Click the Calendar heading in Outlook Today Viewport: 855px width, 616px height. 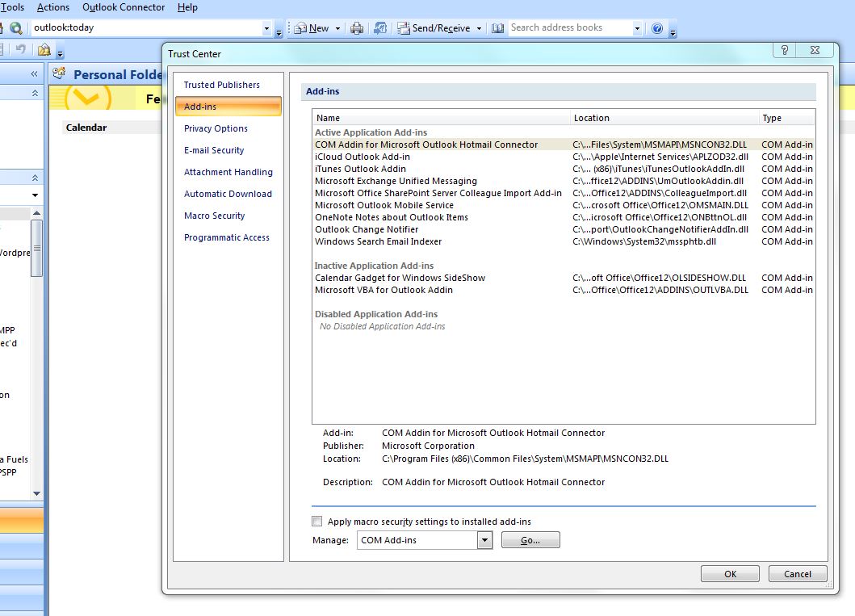pos(86,127)
